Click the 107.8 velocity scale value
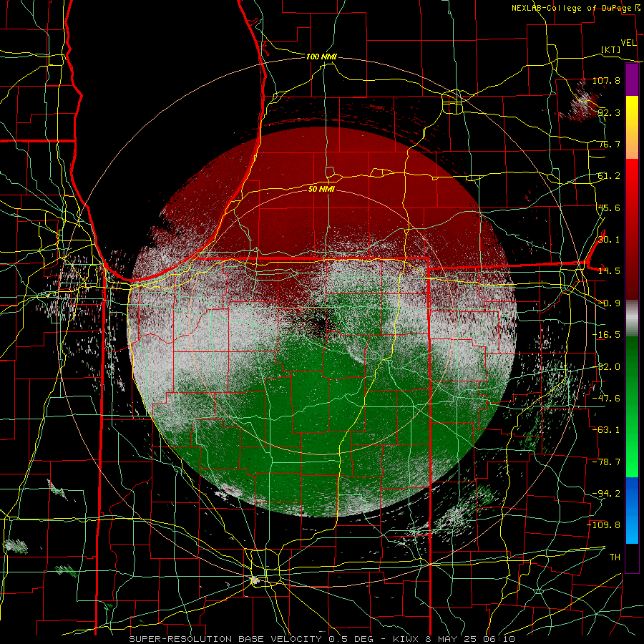 tap(606, 80)
